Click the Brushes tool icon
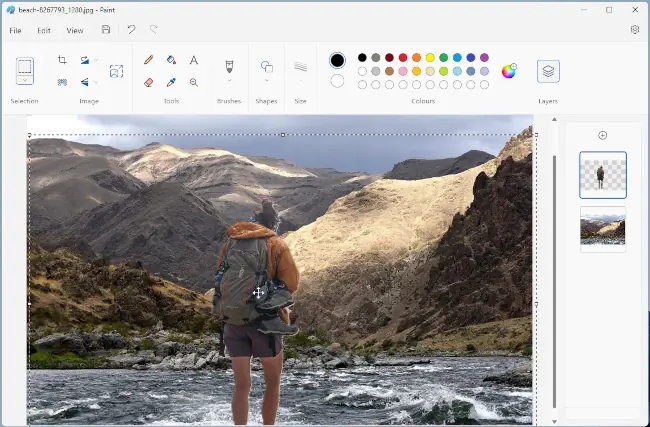This screenshot has height=427, width=650. click(229, 66)
